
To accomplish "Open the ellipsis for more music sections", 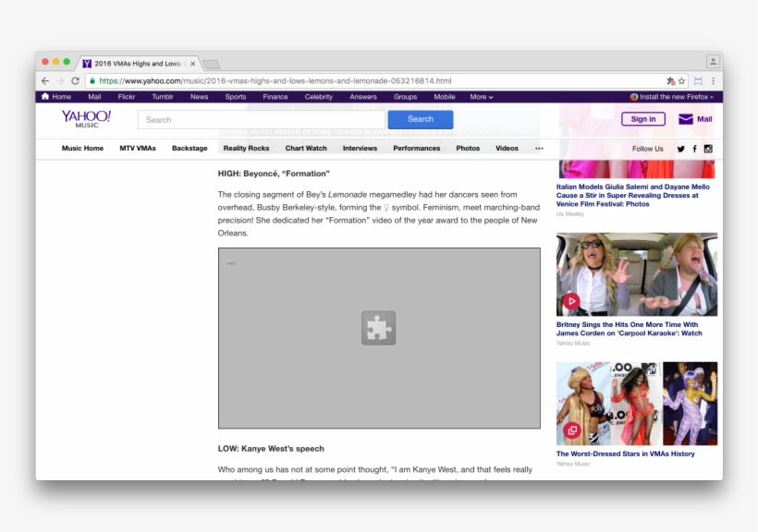I will (539, 148).
